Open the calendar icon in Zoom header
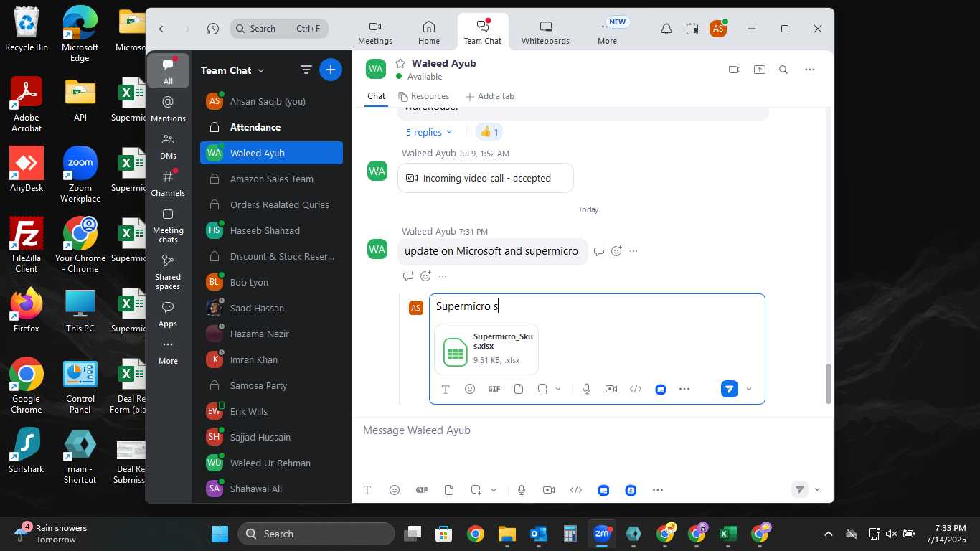 point(692,29)
